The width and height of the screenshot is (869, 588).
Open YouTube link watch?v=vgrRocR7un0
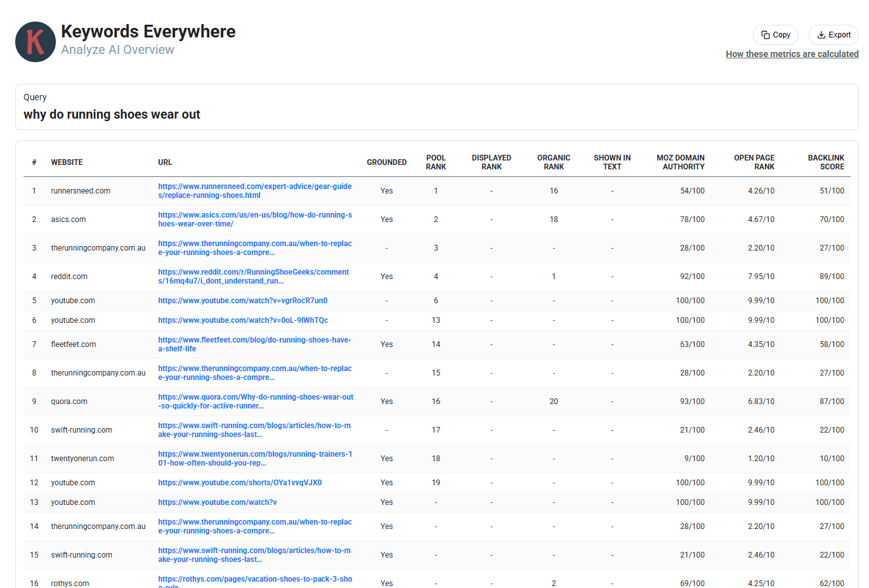(243, 301)
